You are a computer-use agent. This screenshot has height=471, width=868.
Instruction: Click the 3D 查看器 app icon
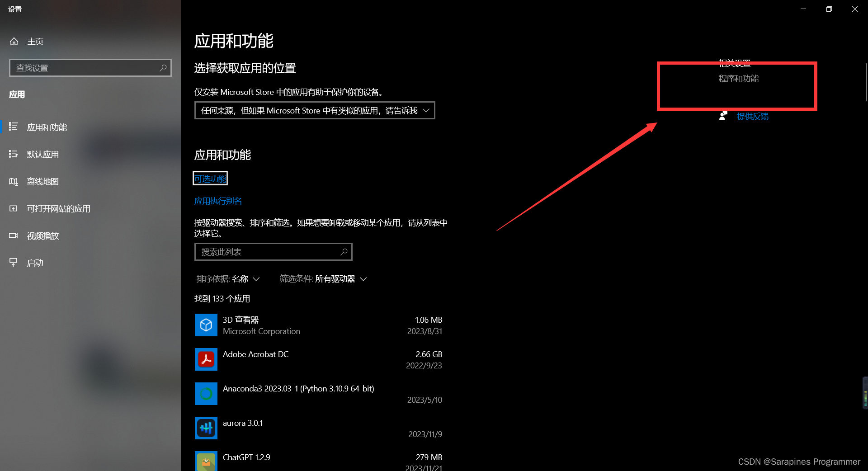point(206,325)
